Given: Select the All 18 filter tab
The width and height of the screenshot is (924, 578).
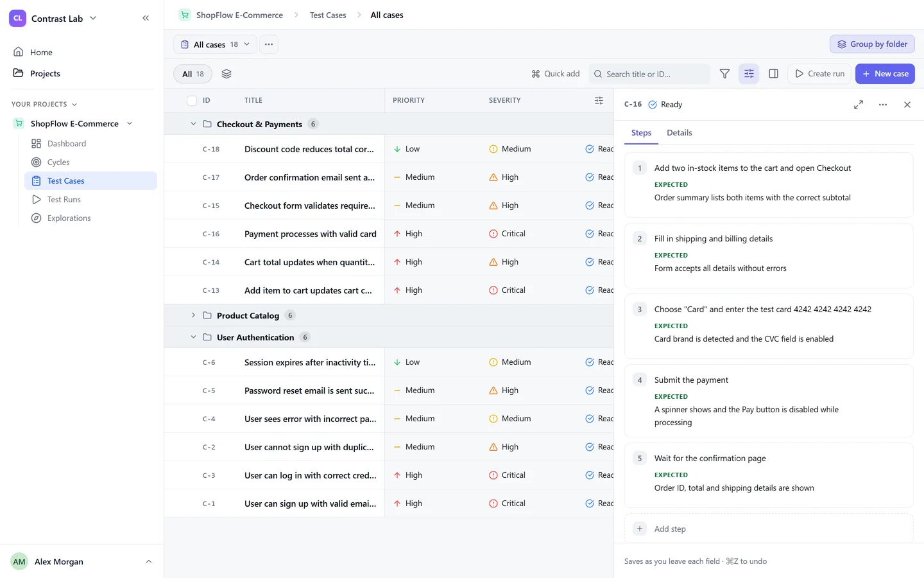Looking at the screenshot, I should click(x=193, y=74).
